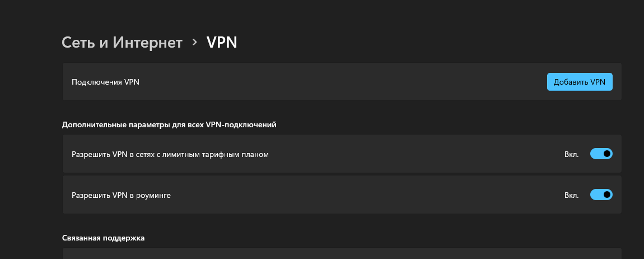Click the VPN page title

[222, 43]
